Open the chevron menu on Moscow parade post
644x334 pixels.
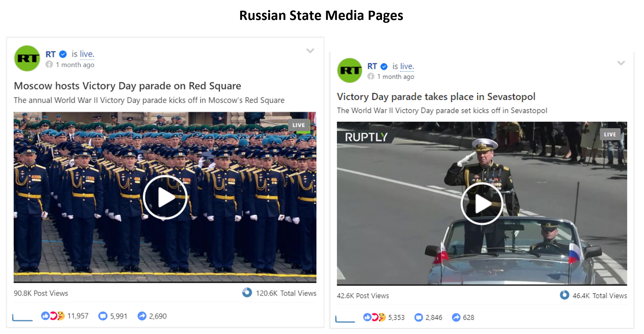[x=310, y=51]
